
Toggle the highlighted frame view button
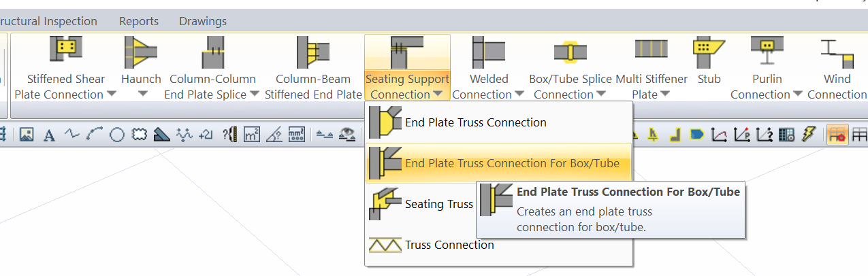837,135
